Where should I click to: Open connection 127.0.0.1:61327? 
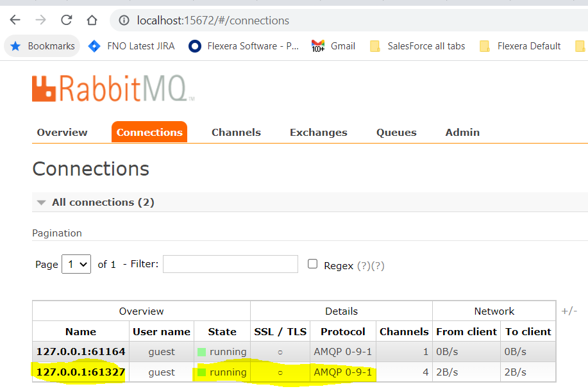pos(81,372)
